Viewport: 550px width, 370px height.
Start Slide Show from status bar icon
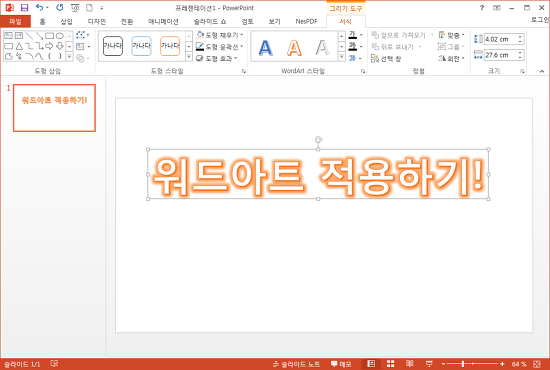(429, 364)
